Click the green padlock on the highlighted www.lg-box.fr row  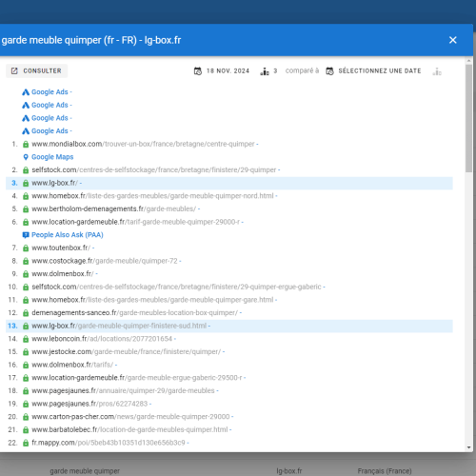[x=26, y=183]
